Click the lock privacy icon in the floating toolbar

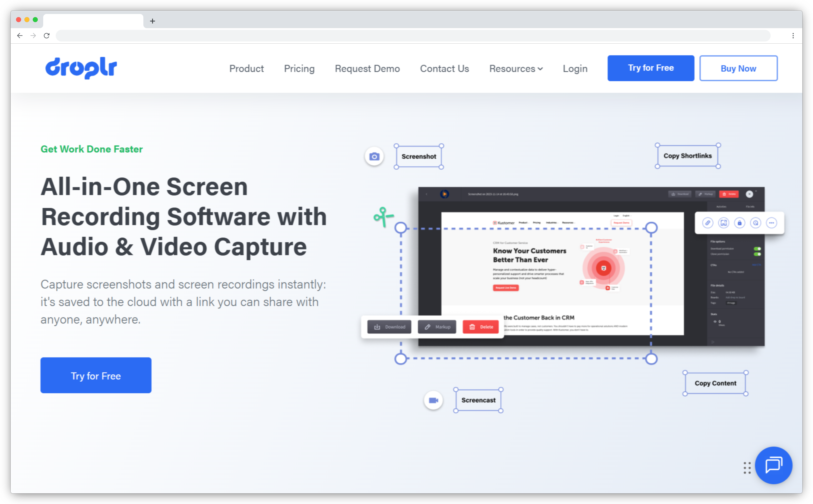(x=740, y=223)
